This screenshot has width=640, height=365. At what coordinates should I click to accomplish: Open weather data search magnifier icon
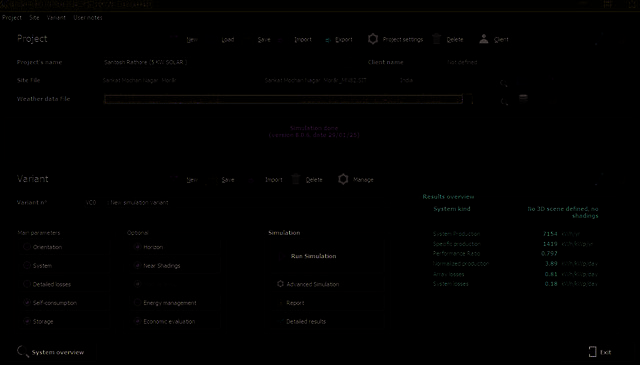504,101
